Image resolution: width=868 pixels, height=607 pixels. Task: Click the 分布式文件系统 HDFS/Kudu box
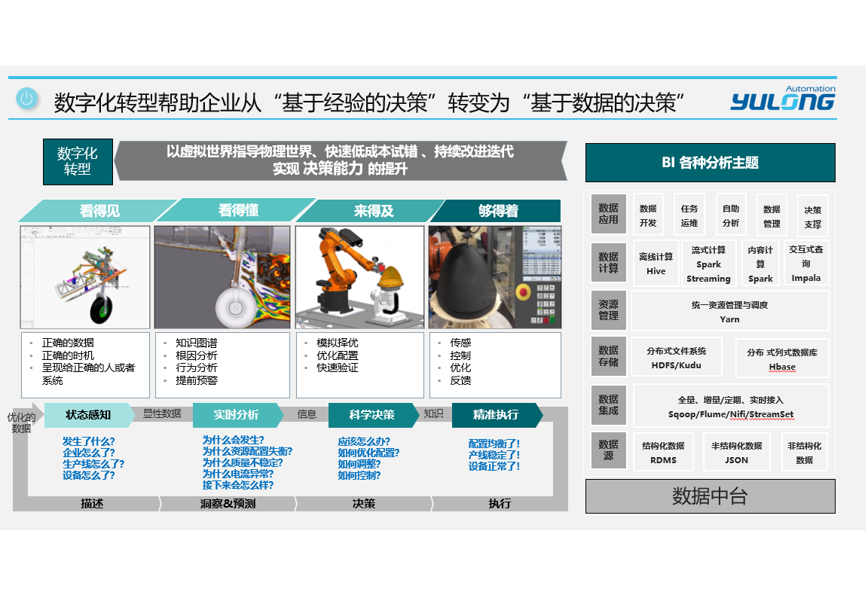pyautogui.click(x=676, y=358)
